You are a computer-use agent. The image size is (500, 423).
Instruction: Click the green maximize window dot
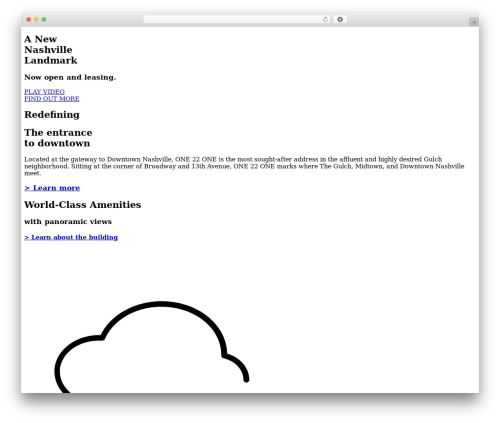(x=44, y=19)
